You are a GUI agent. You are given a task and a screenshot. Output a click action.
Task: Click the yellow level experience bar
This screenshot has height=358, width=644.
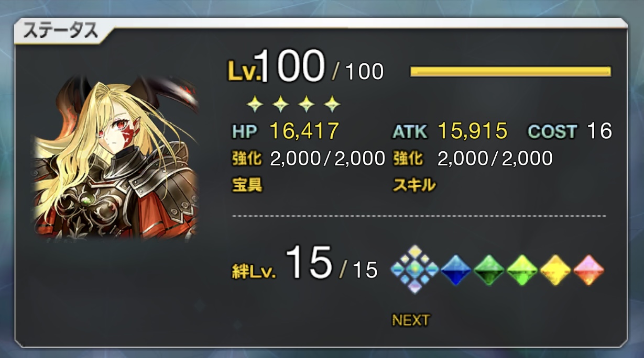pyautogui.click(x=511, y=72)
